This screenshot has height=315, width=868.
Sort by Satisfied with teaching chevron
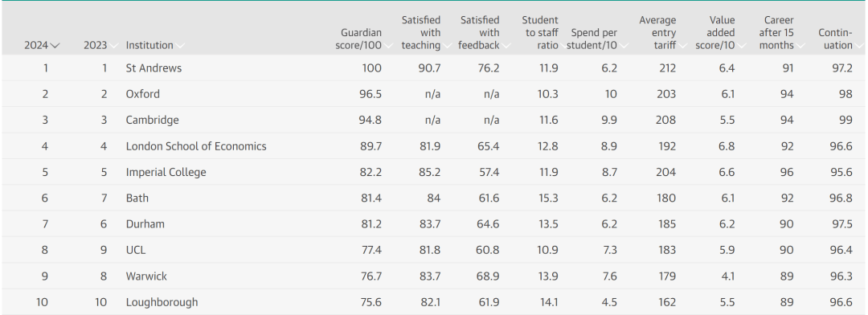pos(447,45)
